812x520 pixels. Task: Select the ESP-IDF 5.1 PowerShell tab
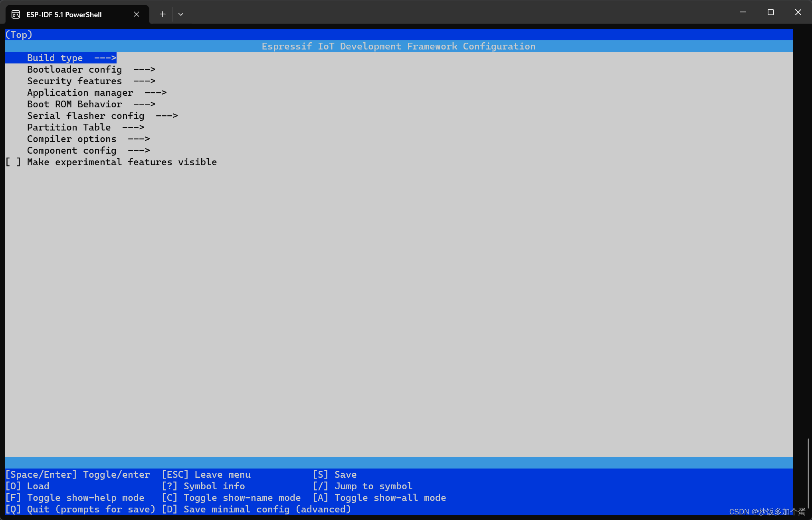click(x=77, y=14)
